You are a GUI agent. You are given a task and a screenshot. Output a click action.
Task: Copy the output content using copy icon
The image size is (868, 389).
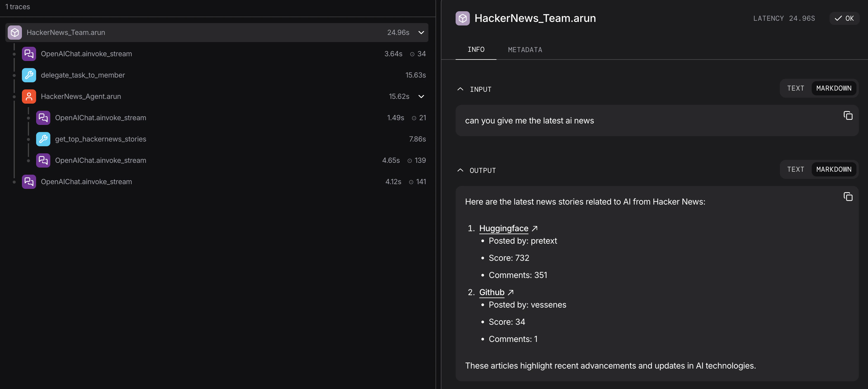[x=848, y=197]
